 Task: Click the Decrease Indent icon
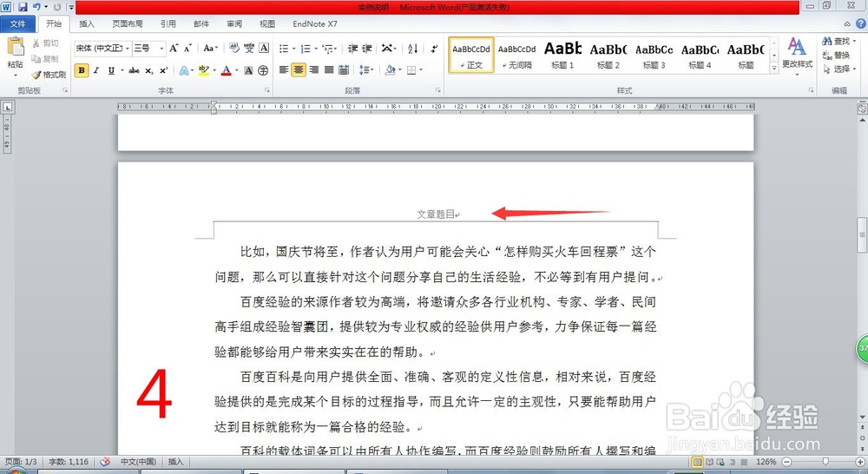[x=352, y=48]
